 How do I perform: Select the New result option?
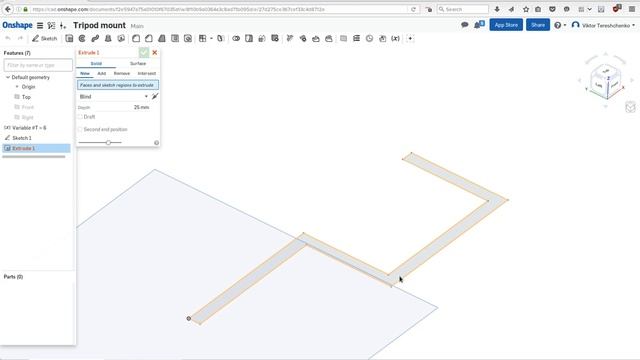[x=84, y=73]
